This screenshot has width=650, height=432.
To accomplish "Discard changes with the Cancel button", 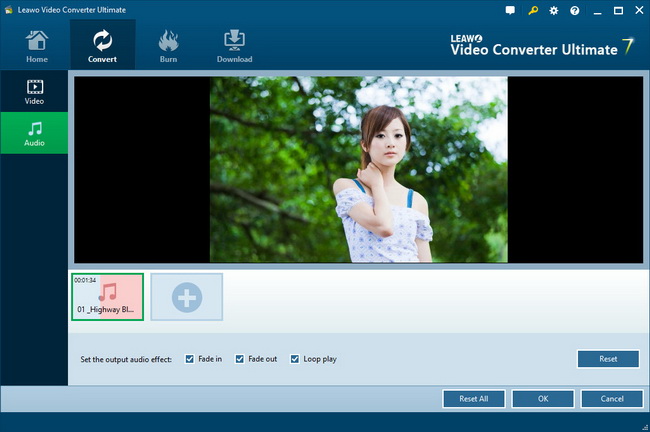I will click(x=611, y=398).
